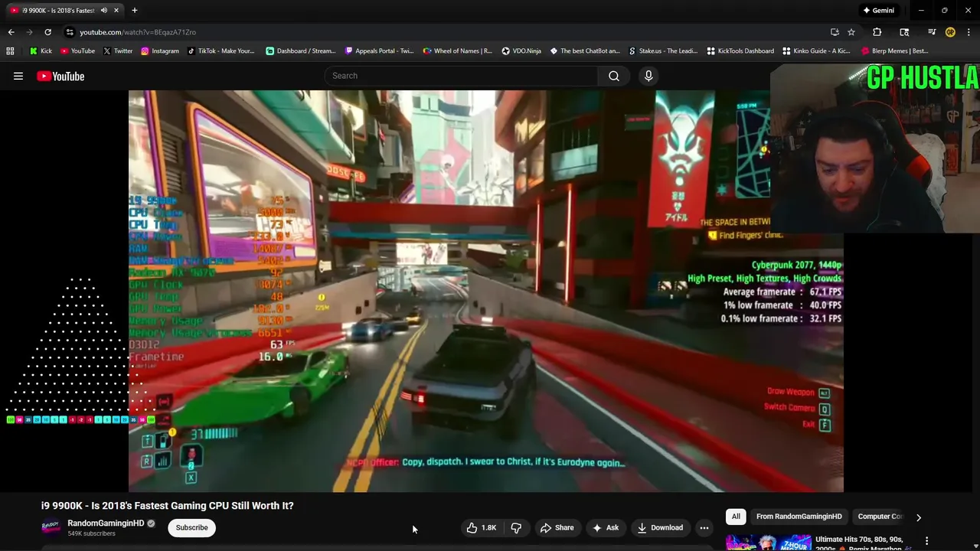Close the i9 9900K browser tab
980x551 pixels.
click(116, 10)
